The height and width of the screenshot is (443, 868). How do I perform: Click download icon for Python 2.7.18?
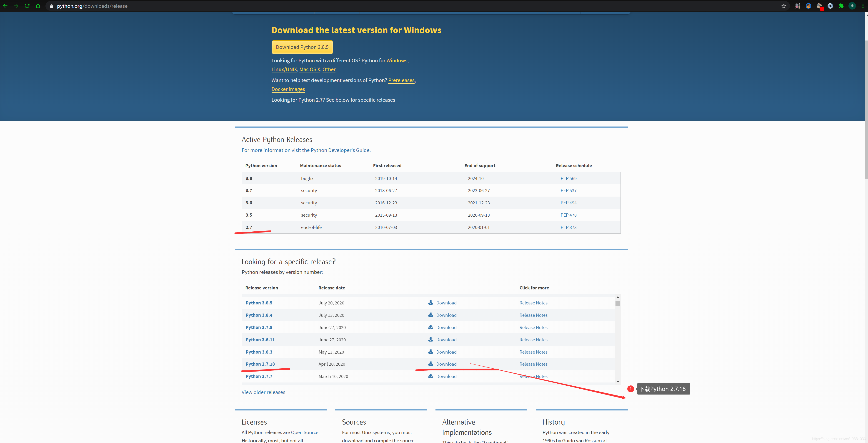[431, 363]
